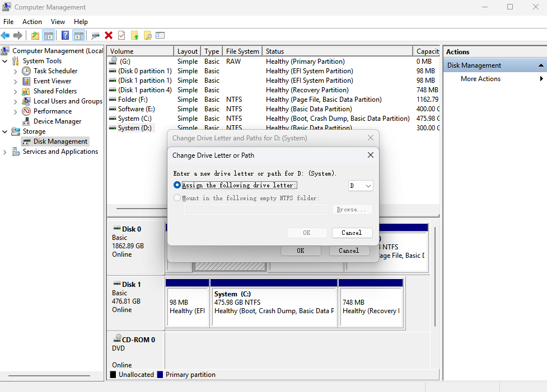Click the blue Back arrow in toolbar

click(6, 35)
